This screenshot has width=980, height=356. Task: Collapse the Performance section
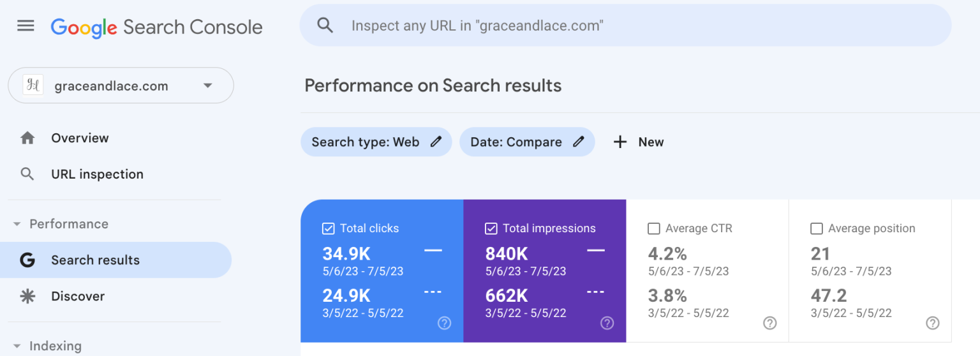(x=17, y=224)
